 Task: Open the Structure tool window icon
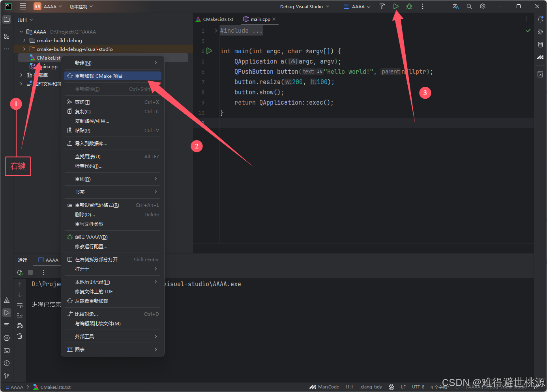click(x=7, y=36)
